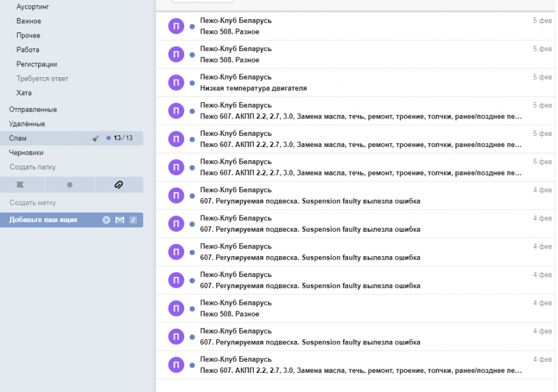Screen dimensions: 558x392
Task: Open the Черновики folder
Action: tap(26, 153)
